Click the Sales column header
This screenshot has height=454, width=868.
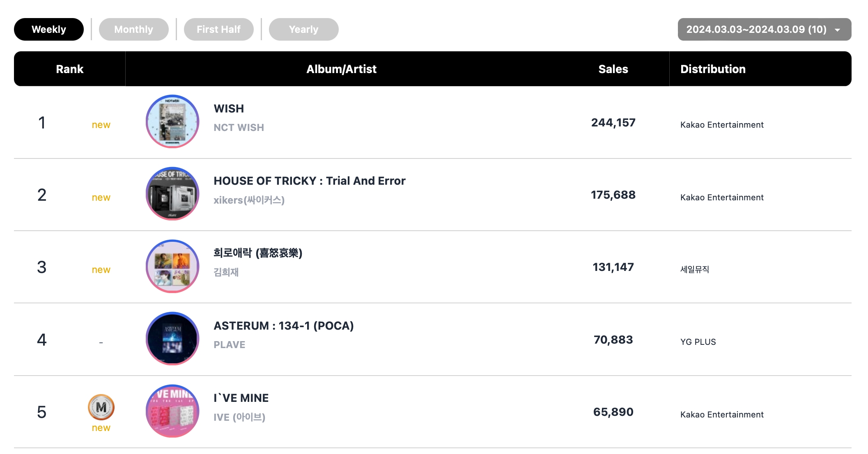pyautogui.click(x=613, y=69)
